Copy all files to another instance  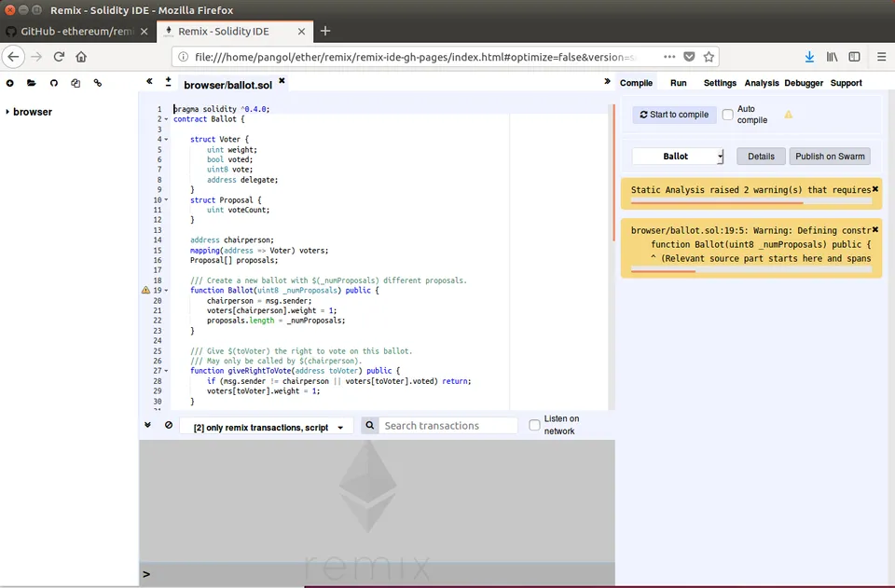coord(76,83)
